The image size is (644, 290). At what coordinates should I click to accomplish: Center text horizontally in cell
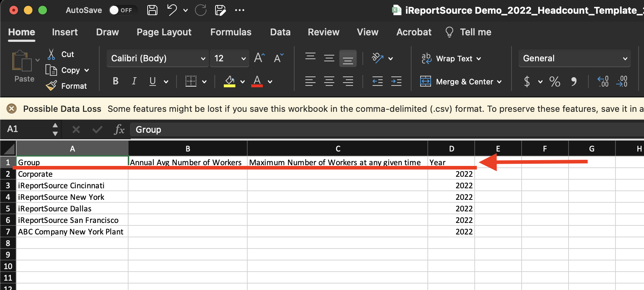329,81
